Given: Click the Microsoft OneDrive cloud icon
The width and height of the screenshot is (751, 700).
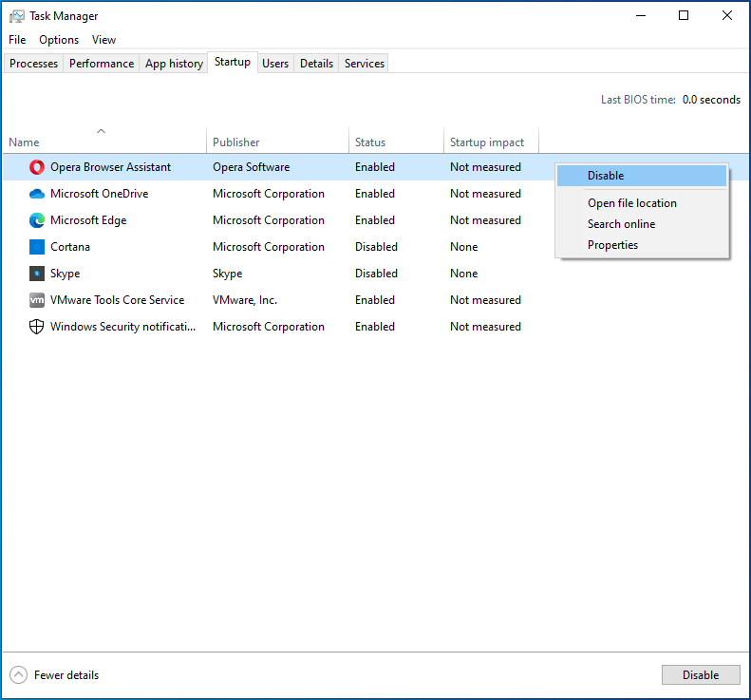Looking at the screenshot, I should (x=37, y=194).
